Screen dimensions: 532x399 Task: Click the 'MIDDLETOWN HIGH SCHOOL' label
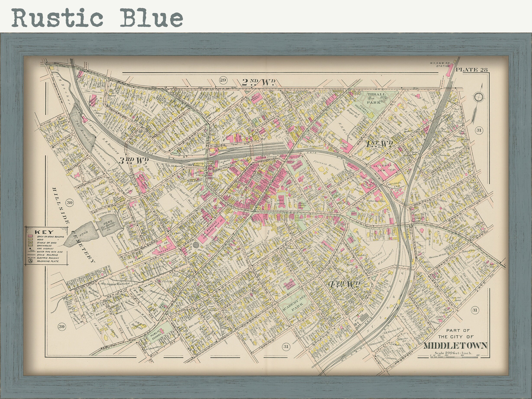[289, 284]
